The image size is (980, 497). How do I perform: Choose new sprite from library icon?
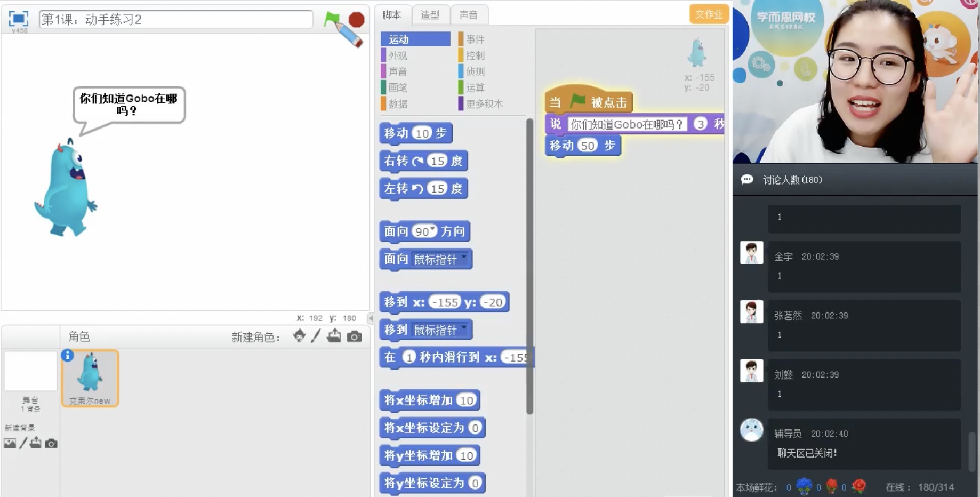pos(299,336)
